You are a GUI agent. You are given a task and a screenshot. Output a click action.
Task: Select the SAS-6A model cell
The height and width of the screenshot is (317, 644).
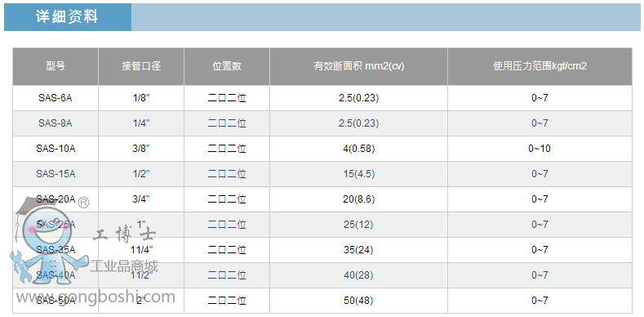[x=56, y=98]
